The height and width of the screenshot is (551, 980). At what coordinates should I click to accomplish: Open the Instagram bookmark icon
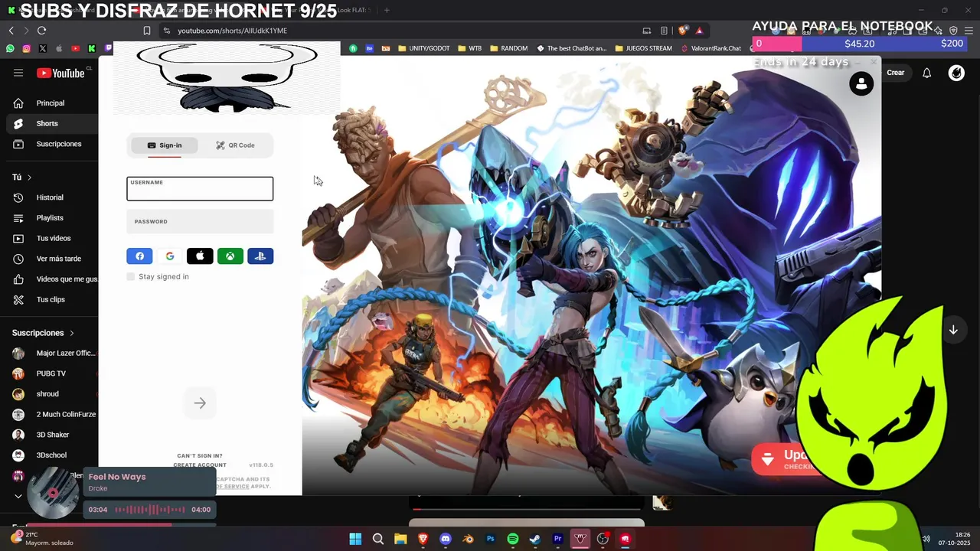pos(26,48)
